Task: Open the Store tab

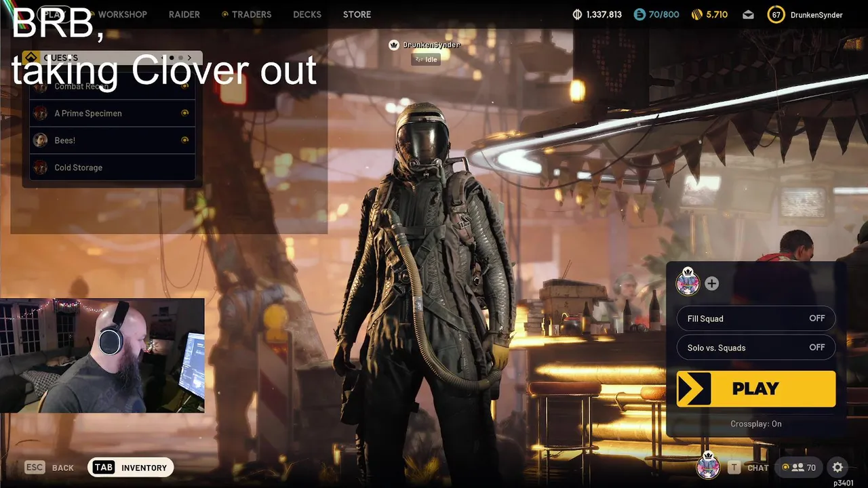Action: [357, 14]
